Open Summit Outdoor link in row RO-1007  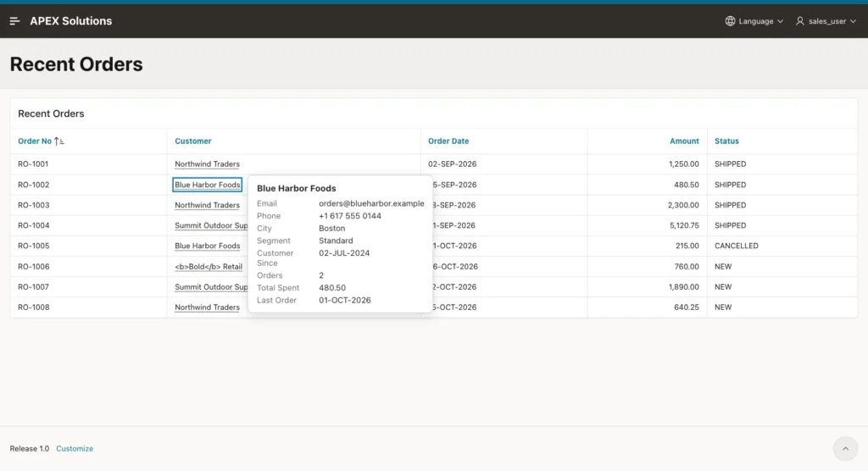click(211, 286)
